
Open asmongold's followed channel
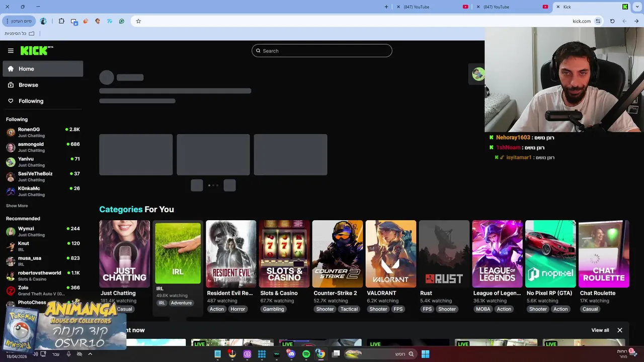43,147
